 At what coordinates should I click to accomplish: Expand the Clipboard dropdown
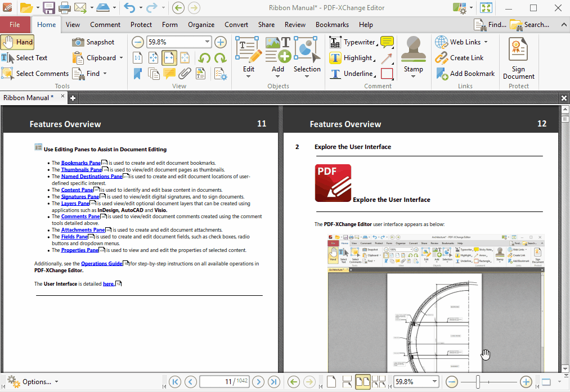click(x=121, y=58)
